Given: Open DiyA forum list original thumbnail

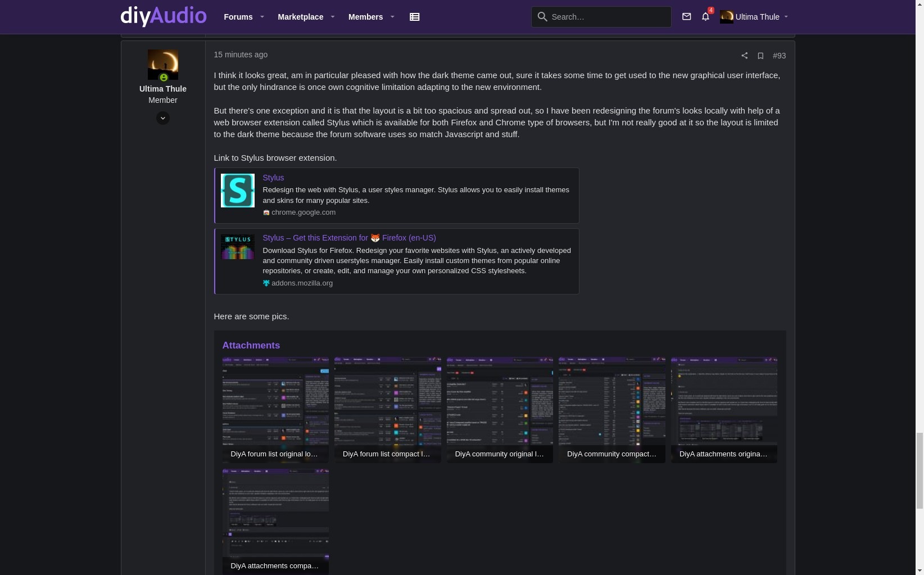Looking at the screenshot, I should pyautogui.click(x=275, y=410).
